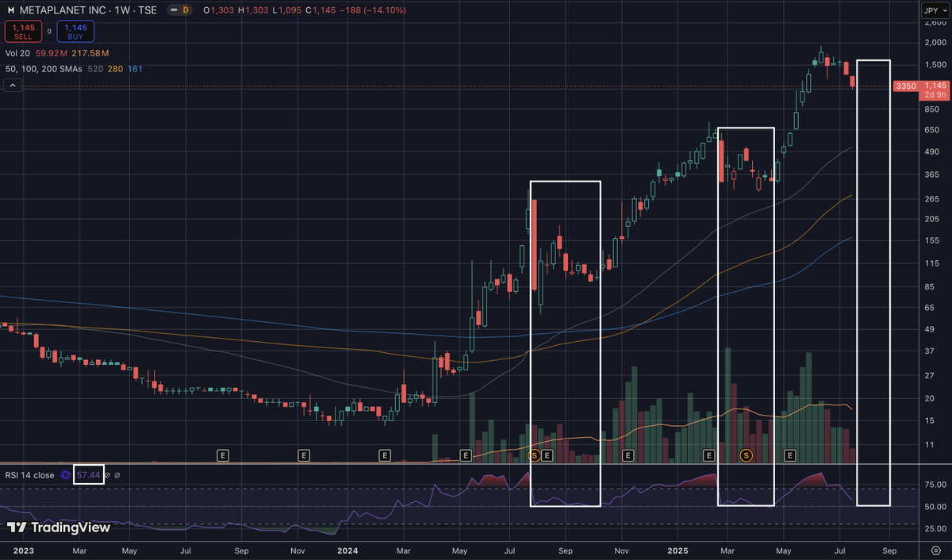
Task: Click the red 1,145 SELL button
Action: point(24,31)
